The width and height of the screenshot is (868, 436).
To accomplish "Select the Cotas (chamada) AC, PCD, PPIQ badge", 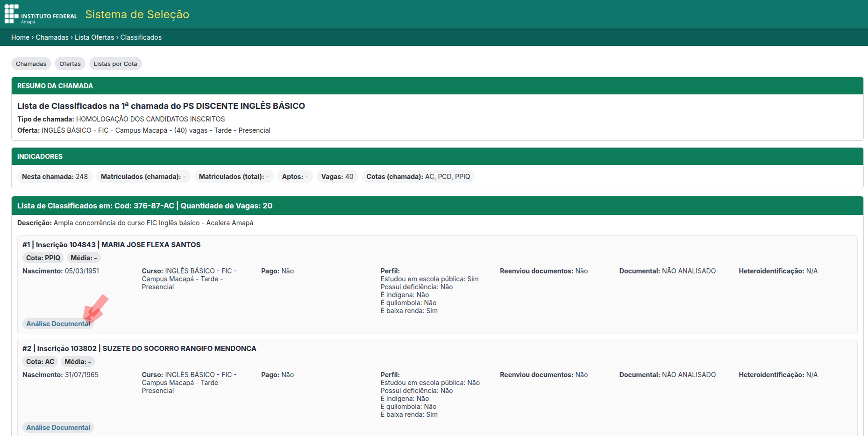I will click(x=418, y=177).
